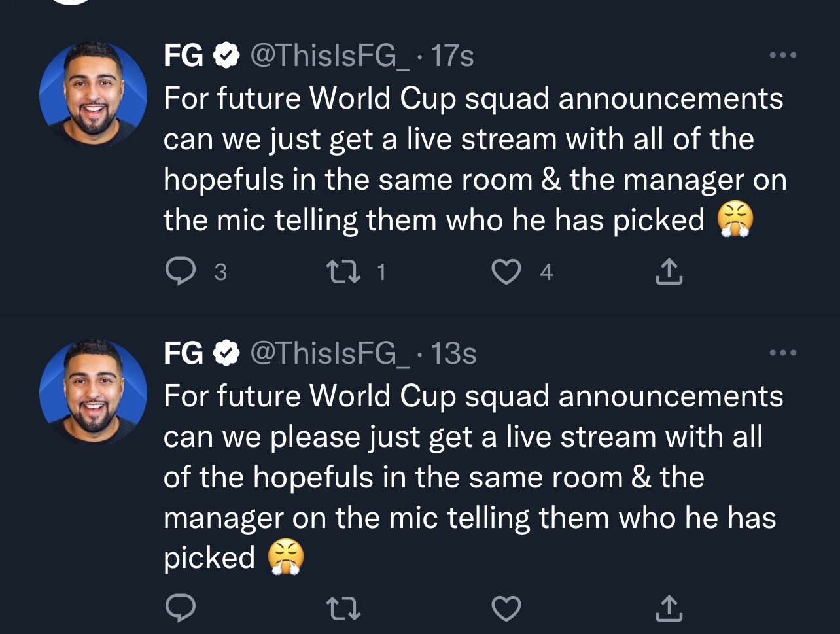840x634 pixels.
Task: Click @ThisIsFG_ handle on the first tweet
Action: click(330, 57)
